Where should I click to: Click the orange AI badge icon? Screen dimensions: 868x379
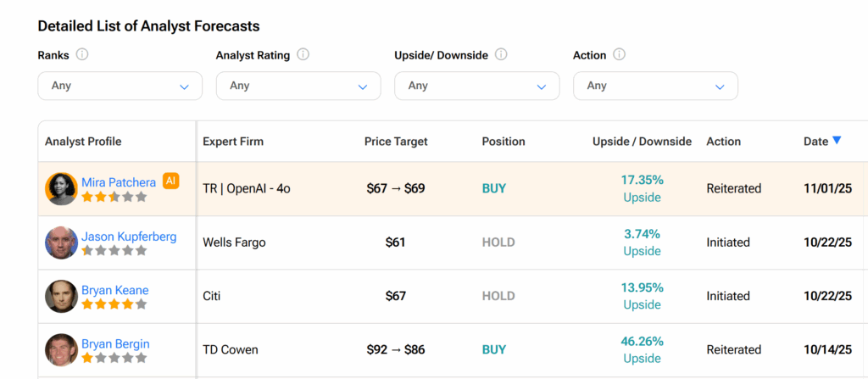170,181
